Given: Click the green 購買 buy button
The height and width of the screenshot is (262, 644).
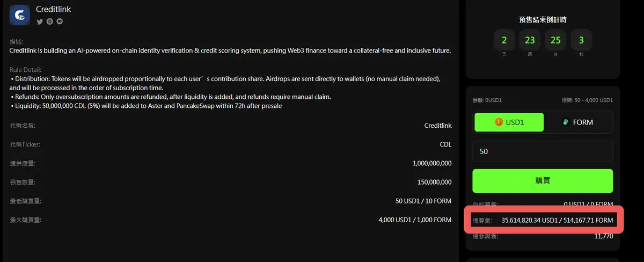Looking at the screenshot, I should pyautogui.click(x=543, y=181).
